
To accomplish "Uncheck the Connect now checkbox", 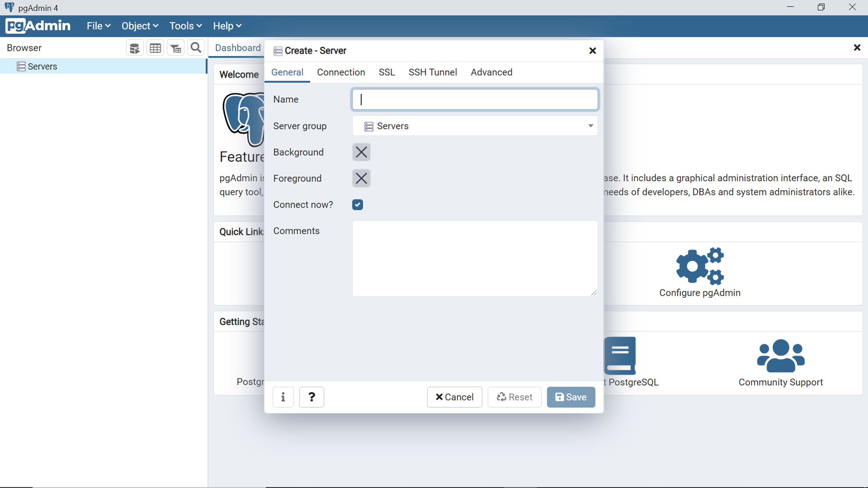I will coord(358,205).
